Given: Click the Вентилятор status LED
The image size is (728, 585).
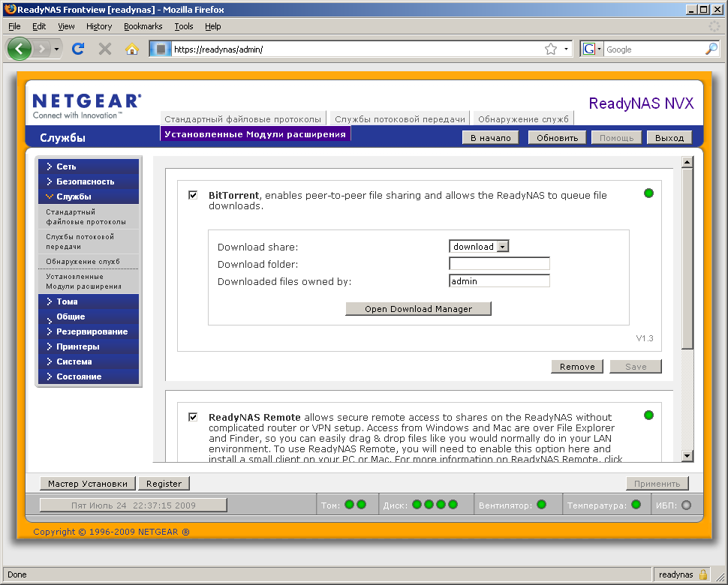Looking at the screenshot, I should (541, 504).
